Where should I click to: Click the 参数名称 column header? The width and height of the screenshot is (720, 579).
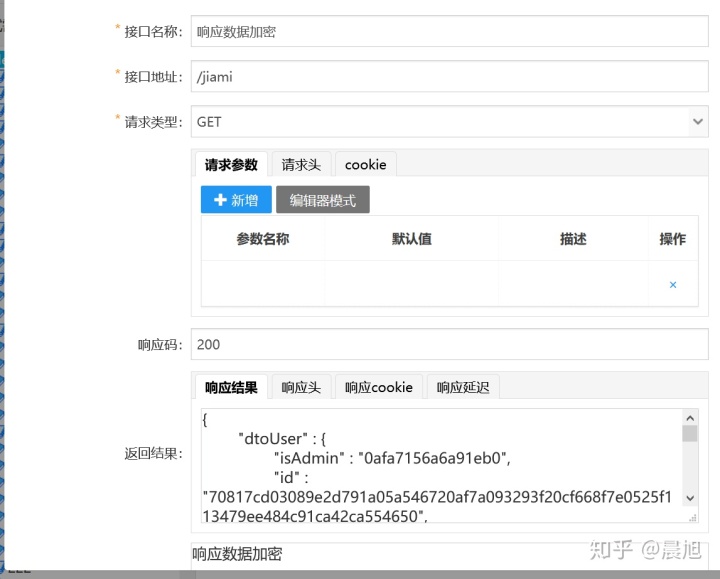pos(263,239)
